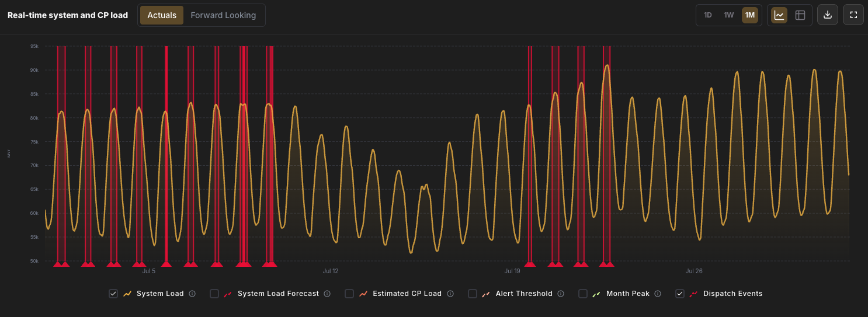Set time range to 1W
The width and height of the screenshot is (868, 317).
(x=729, y=15)
